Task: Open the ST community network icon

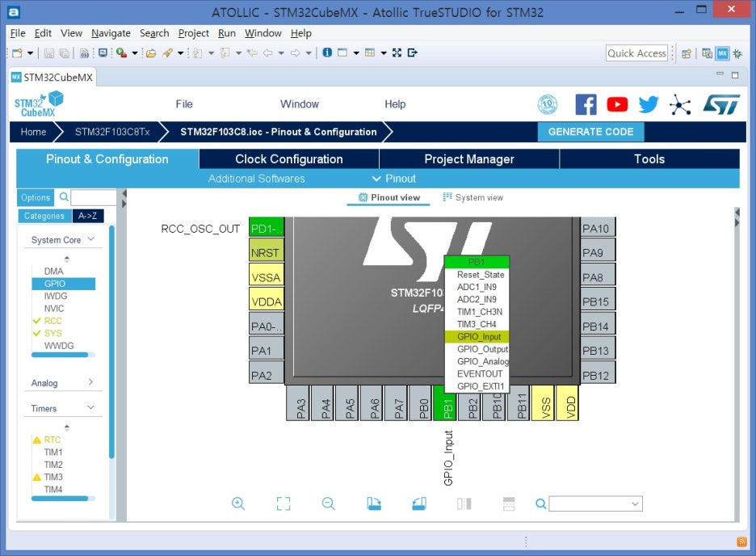Action: click(x=680, y=104)
